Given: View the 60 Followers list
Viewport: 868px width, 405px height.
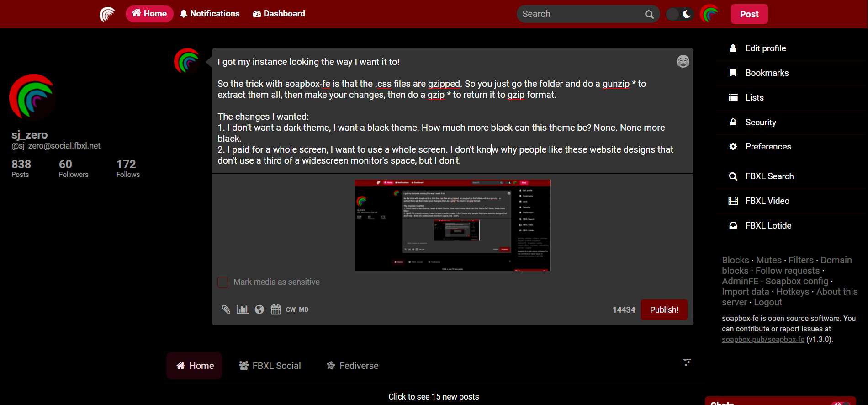Looking at the screenshot, I should (74, 168).
